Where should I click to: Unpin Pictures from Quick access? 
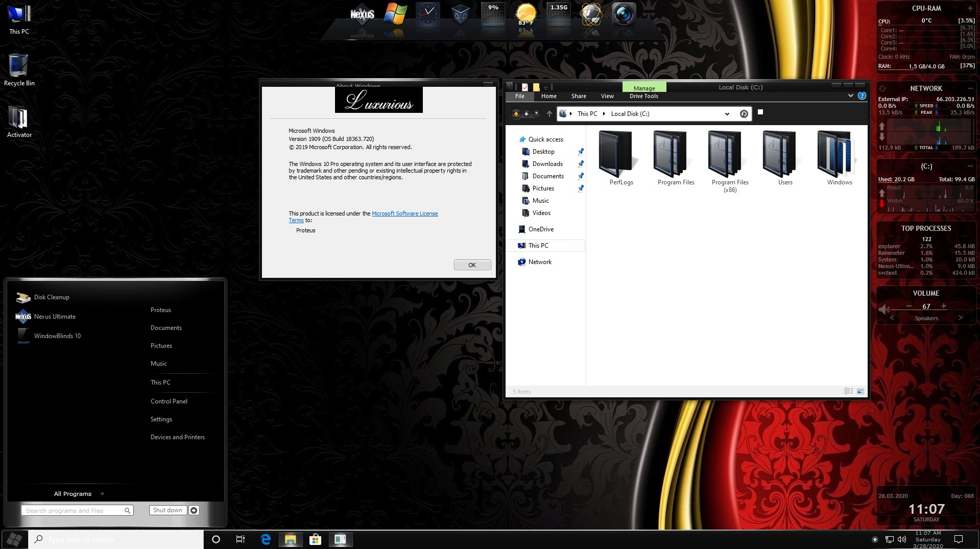581,188
